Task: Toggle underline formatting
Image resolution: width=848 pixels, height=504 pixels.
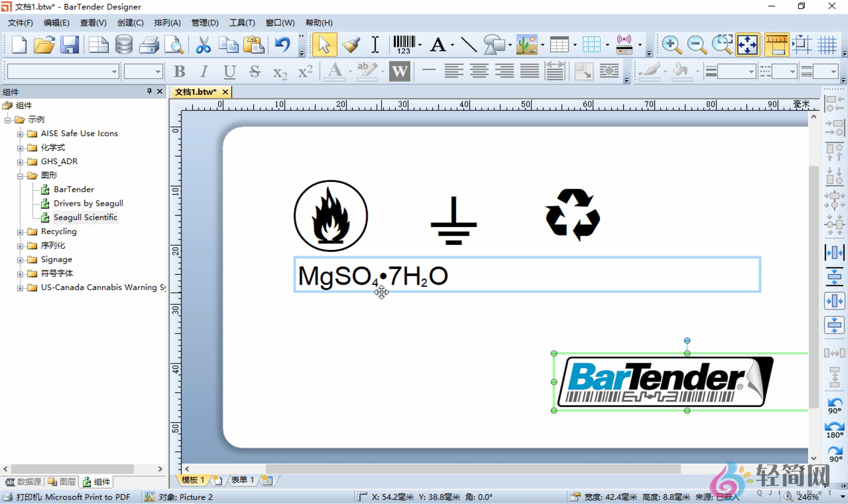Action: [x=229, y=71]
